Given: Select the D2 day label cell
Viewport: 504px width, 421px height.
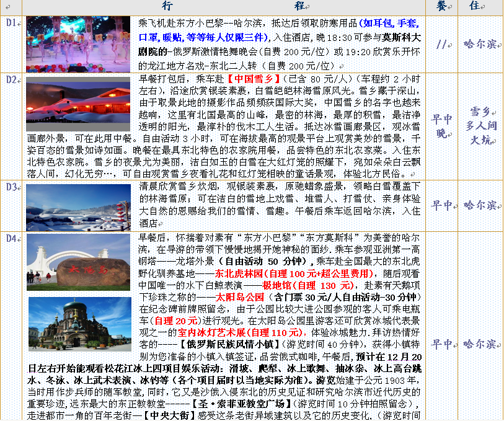Looking at the screenshot, I should 11,79.
